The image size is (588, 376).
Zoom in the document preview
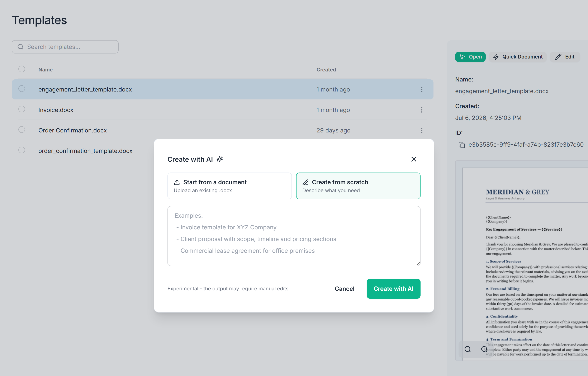coord(484,349)
